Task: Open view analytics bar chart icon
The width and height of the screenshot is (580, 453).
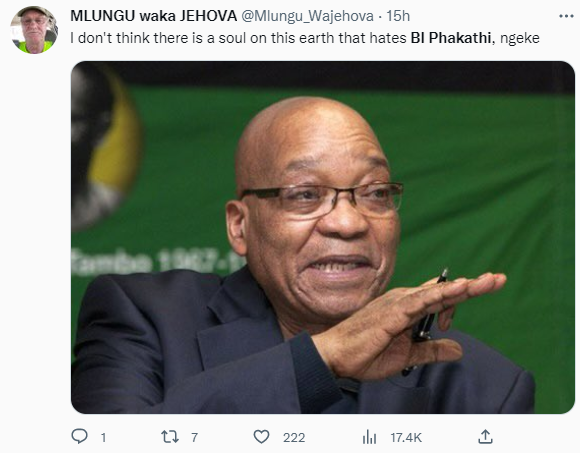Action: tap(369, 437)
